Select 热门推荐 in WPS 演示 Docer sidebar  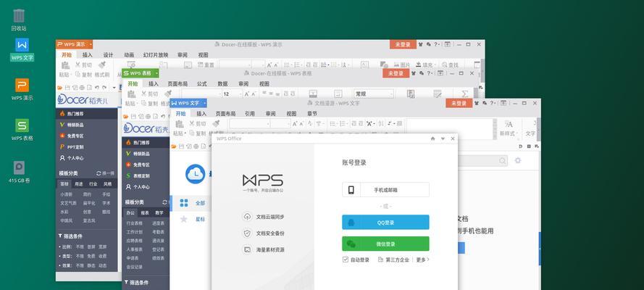87,113
